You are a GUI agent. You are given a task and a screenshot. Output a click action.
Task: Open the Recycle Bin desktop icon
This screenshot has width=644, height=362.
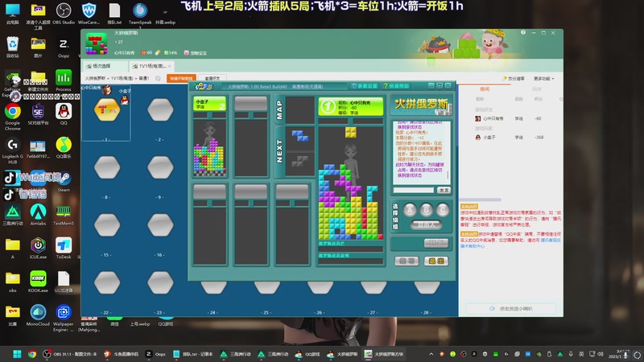point(13,47)
